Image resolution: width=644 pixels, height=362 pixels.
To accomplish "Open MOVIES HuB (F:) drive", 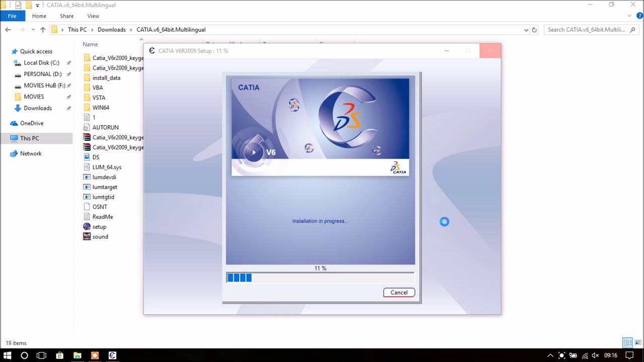I will 44,85.
